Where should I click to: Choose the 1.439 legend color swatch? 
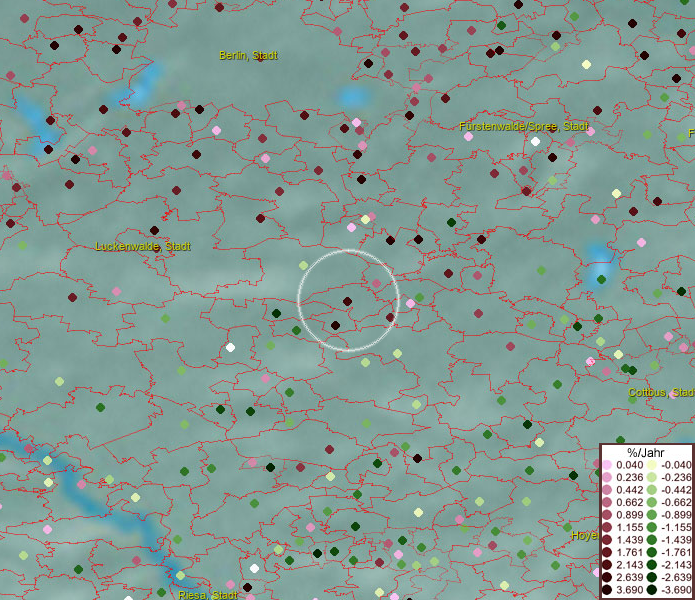[607, 540]
